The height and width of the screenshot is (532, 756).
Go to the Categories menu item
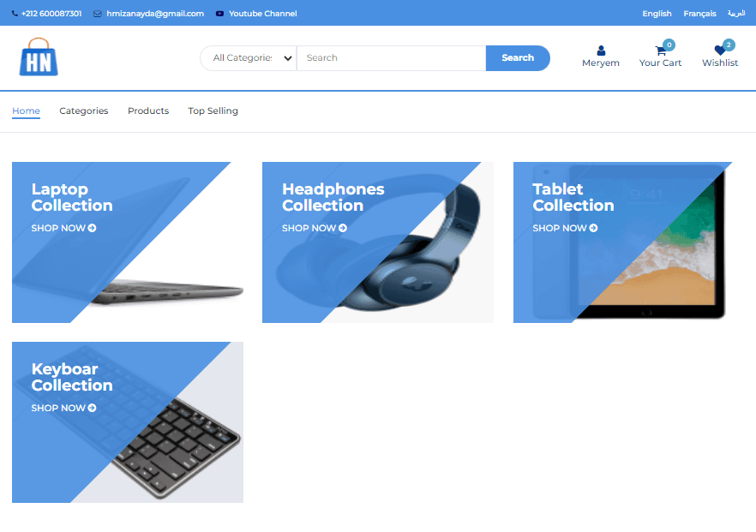coord(84,111)
